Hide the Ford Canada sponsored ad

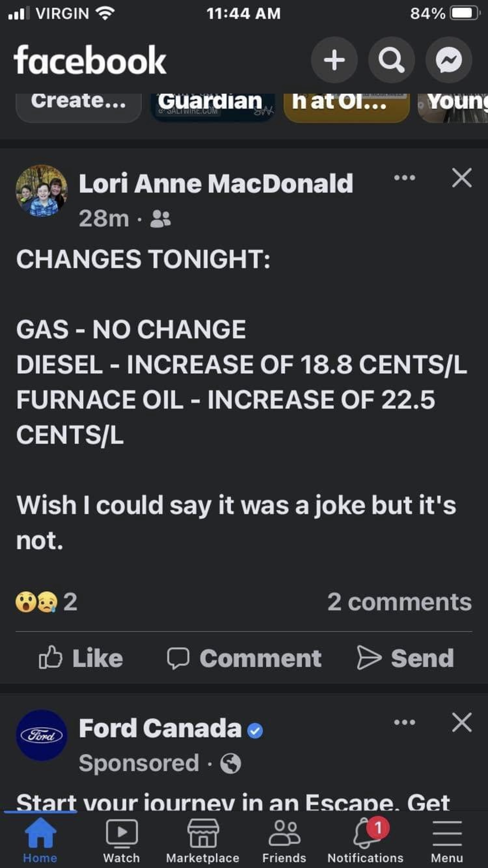[x=462, y=722]
